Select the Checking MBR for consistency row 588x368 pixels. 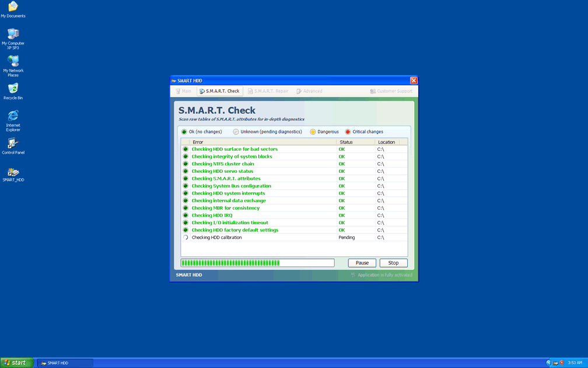(x=226, y=208)
